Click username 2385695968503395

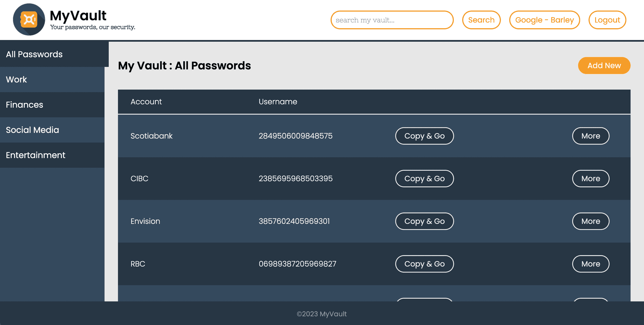coord(296,179)
